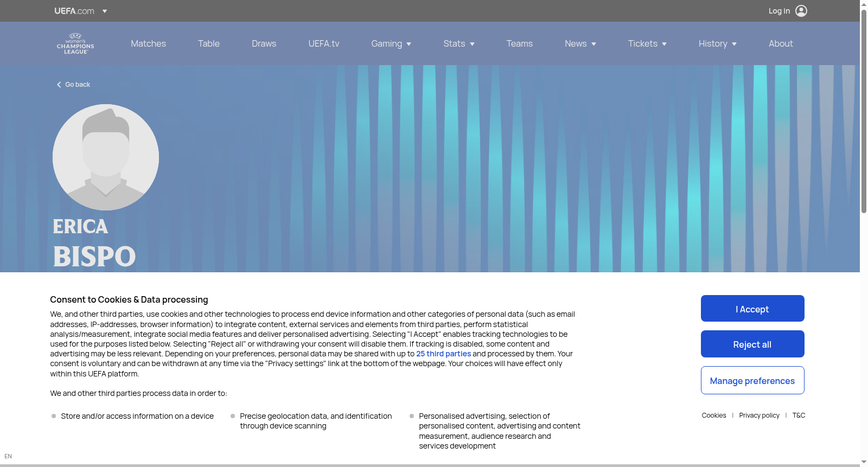Expand the UEFA.com site switcher arrow
This screenshot has height=467, width=868.
point(105,11)
